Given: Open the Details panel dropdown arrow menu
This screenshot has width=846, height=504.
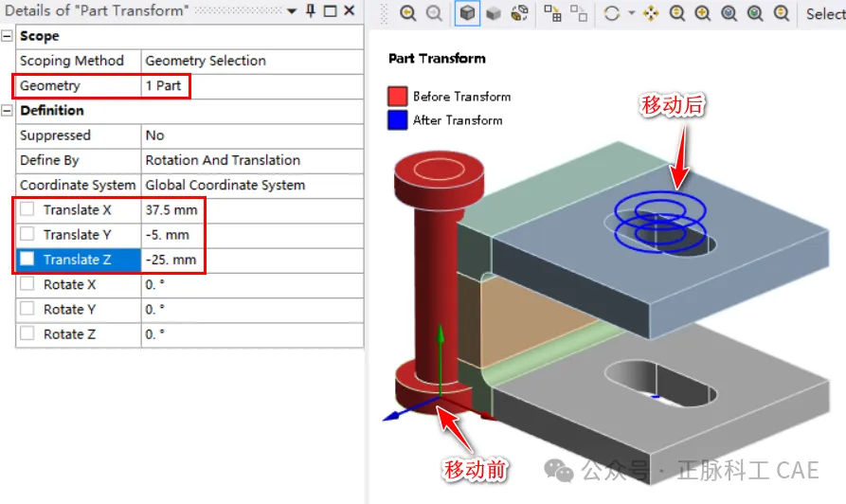Looking at the screenshot, I should point(292,10).
